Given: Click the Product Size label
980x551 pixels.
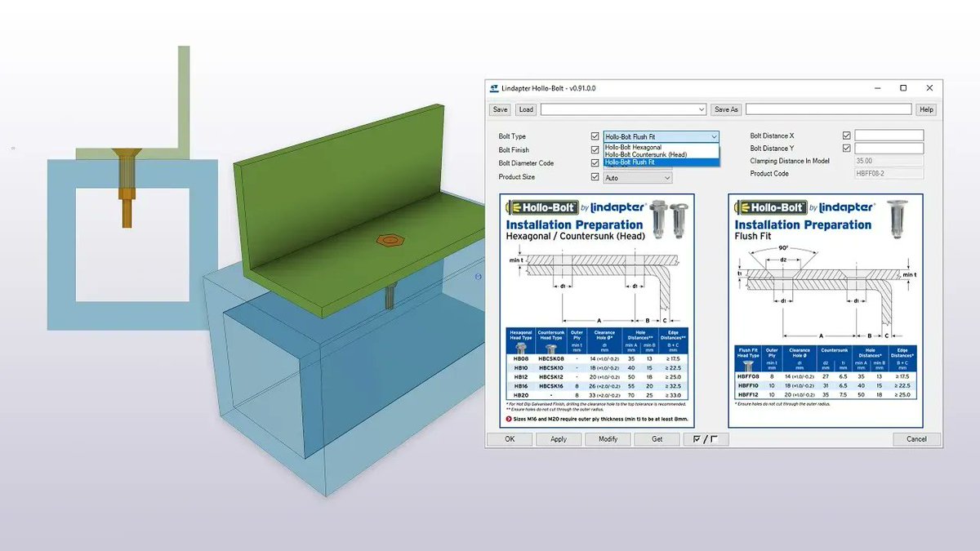Looking at the screenshot, I should point(517,177).
